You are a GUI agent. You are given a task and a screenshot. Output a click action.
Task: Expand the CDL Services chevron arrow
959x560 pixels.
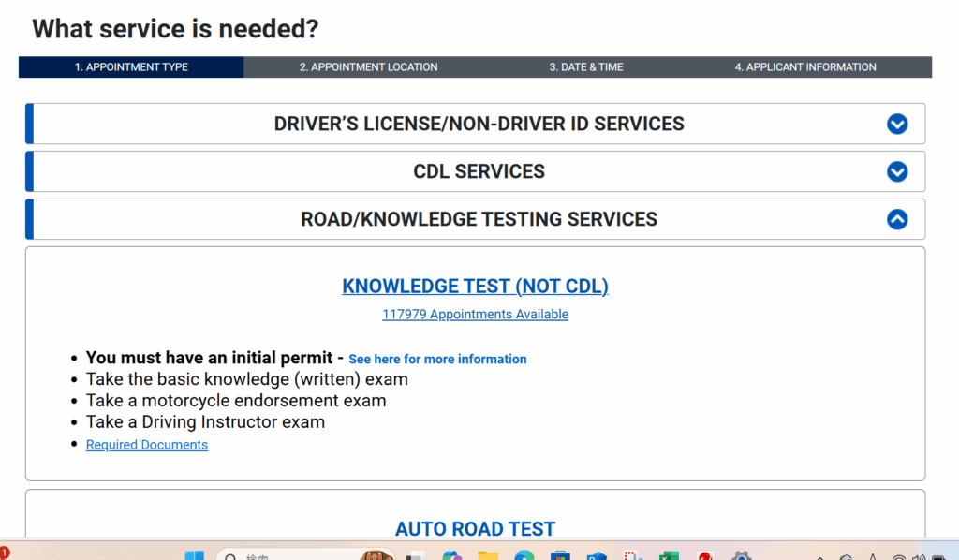tap(896, 171)
